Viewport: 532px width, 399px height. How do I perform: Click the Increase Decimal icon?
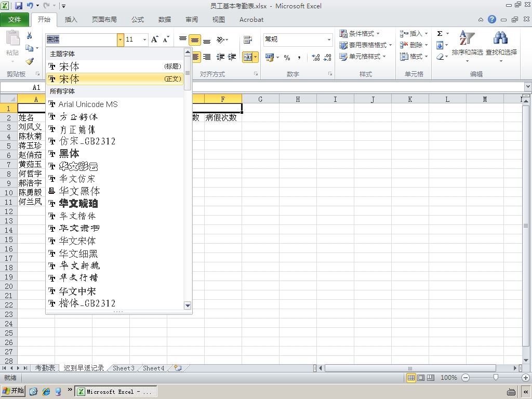(315, 58)
